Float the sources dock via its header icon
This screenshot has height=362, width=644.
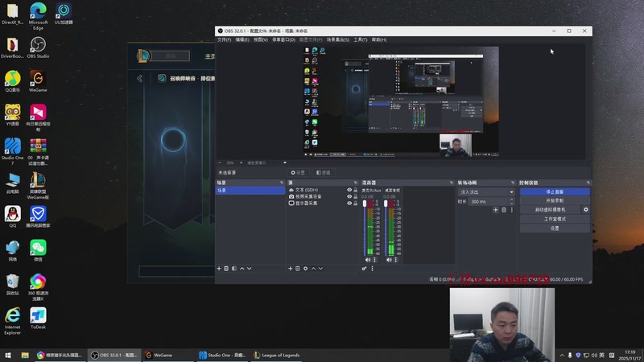(356, 183)
